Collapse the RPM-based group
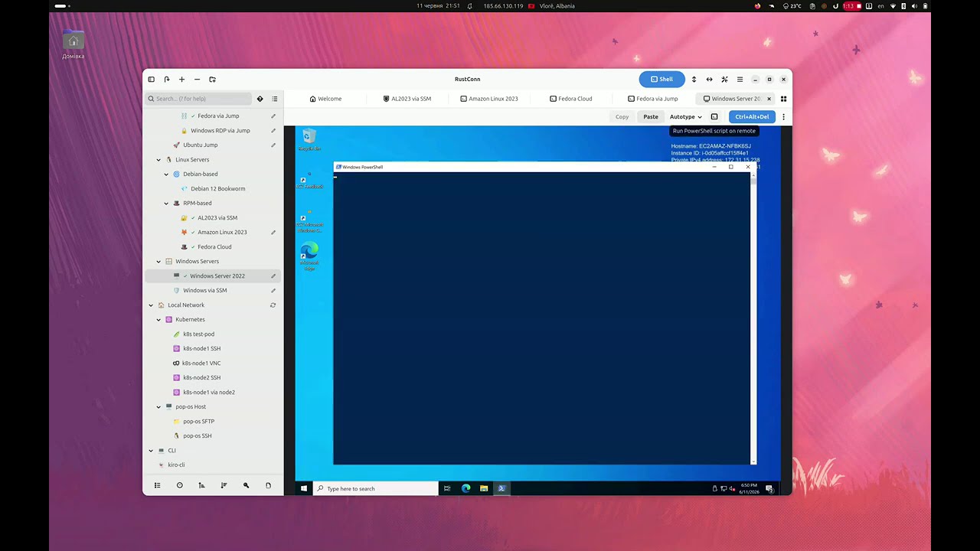980x551 pixels. [x=166, y=204]
